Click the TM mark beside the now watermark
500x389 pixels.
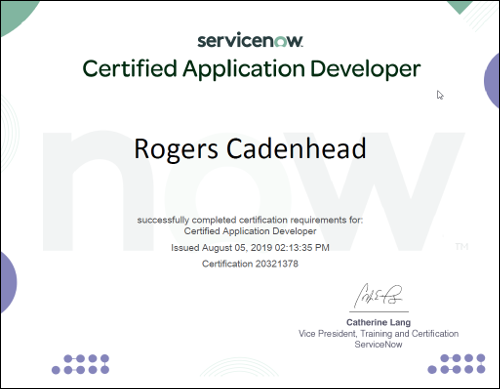point(462,247)
